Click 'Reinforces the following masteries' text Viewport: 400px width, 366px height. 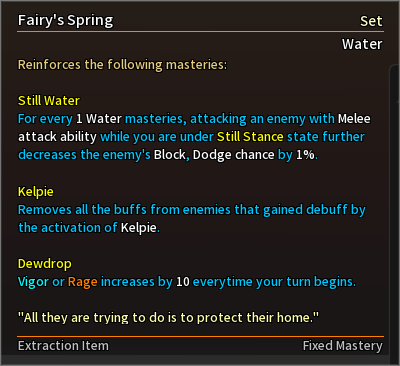click(122, 65)
